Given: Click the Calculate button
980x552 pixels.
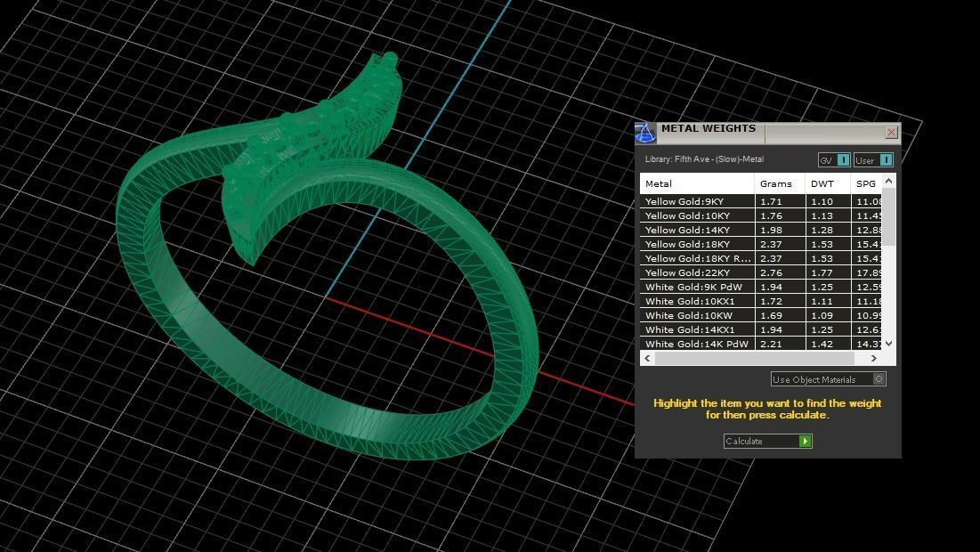Looking at the screenshot, I should click(x=767, y=441).
